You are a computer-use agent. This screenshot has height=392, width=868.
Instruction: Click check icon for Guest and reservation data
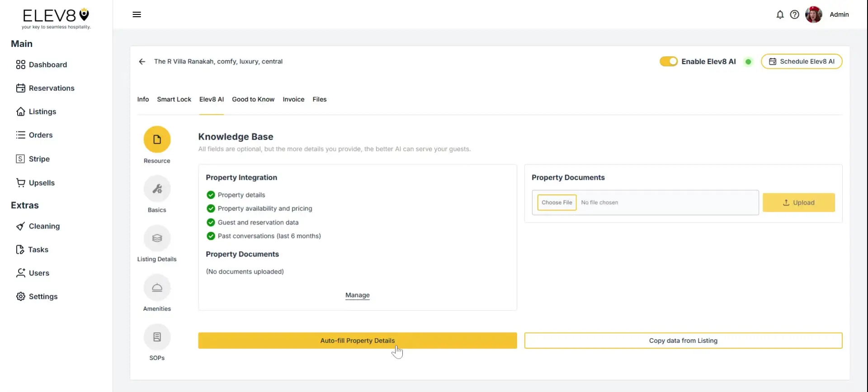point(211,223)
